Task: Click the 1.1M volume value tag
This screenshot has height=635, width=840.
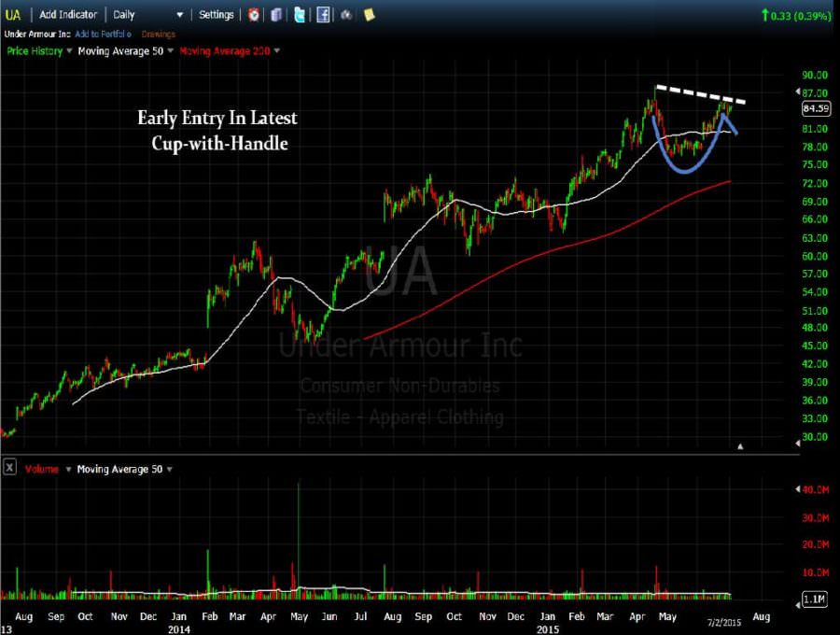Action: click(815, 599)
